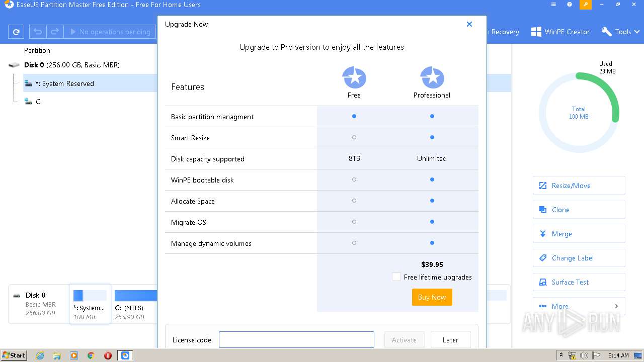
Task: Choose the Clone operation
Action: [x=579, y=210]
